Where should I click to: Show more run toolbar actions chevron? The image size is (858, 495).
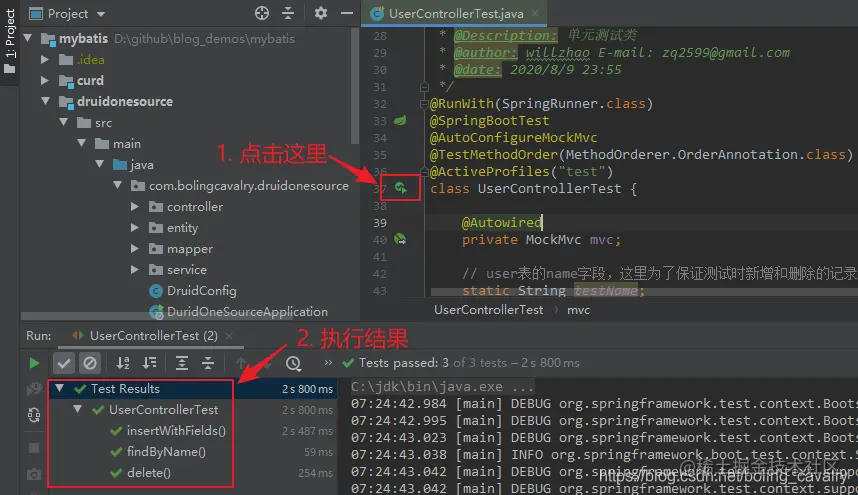(328, 362)
